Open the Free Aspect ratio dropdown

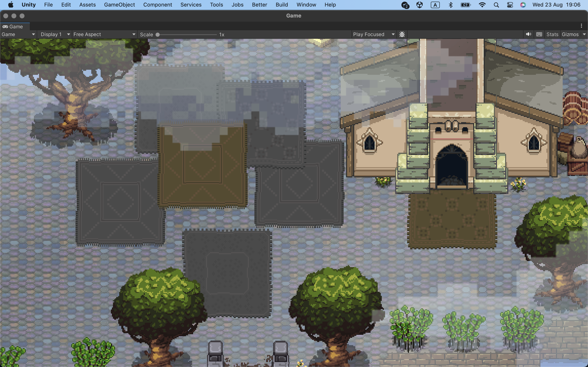pyautogui.click(x=104, y=34)
